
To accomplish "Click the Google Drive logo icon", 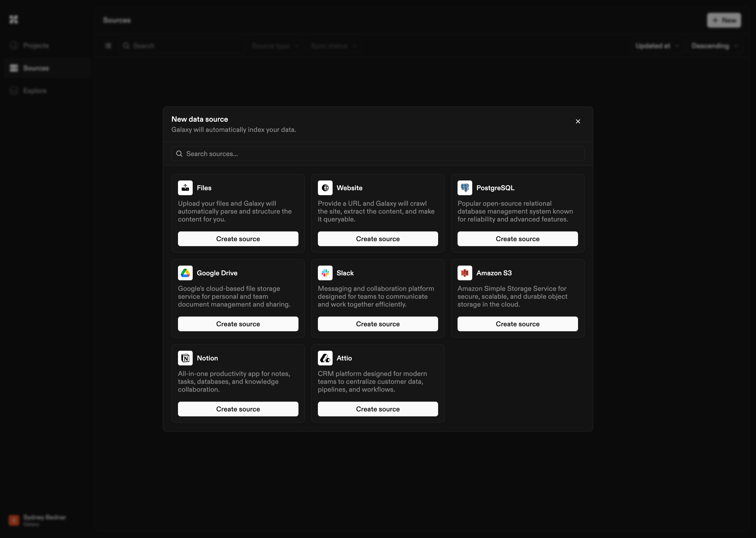I will [185, 273].
